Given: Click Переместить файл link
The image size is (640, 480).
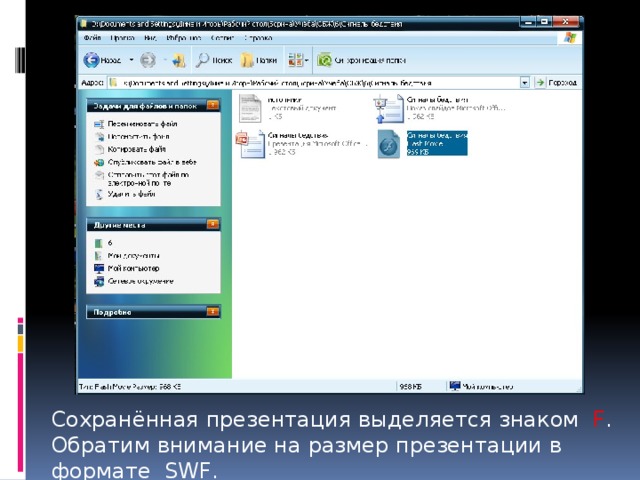Looking at the screenshot, I should (x=138, y=136).
